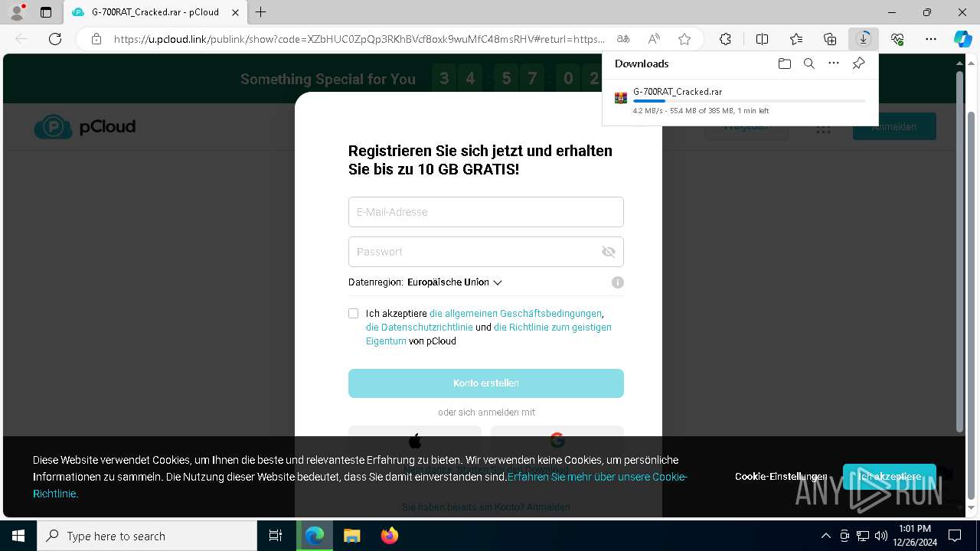Open the Copilot sidebar

point(962,39)
